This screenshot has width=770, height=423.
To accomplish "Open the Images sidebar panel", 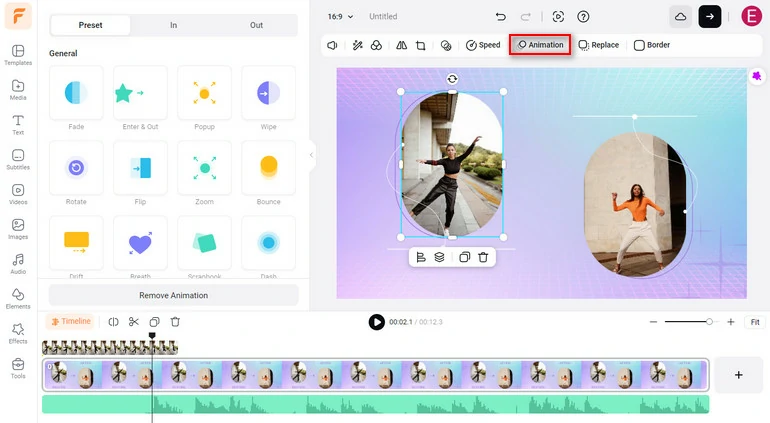I will tap(18, 229).
